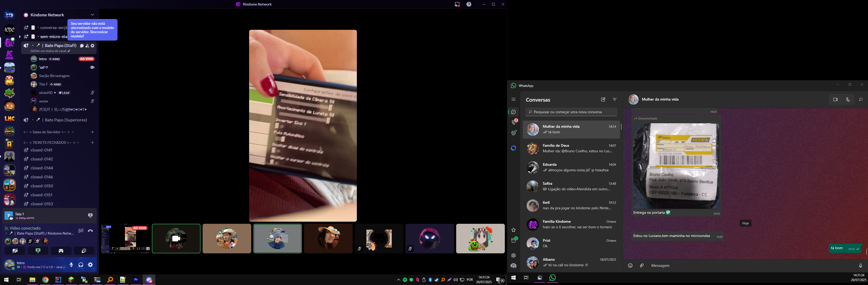Open Discord direct messages home icon
Image resolution: width=868 pixels, height=285 pixels.
pos(10,15)
